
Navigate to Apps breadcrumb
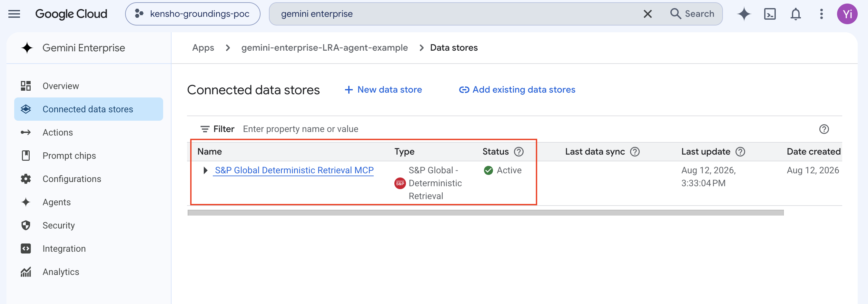pyautogui.click(x=203, y=48)
